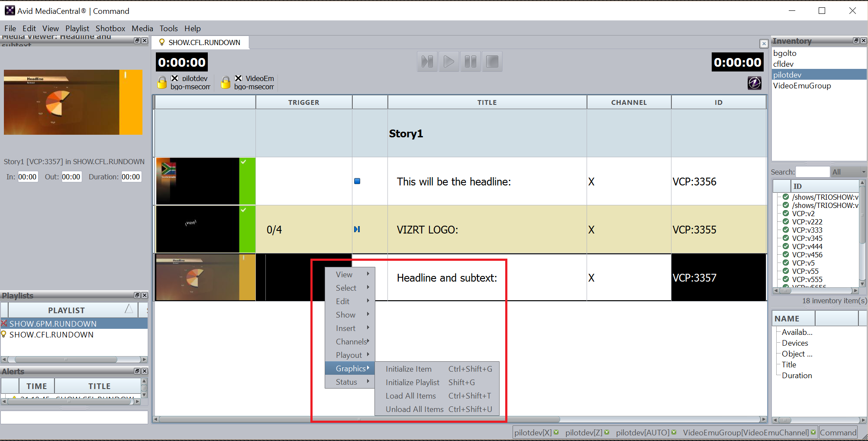Open the Media menu

click(x=142, y=28)
